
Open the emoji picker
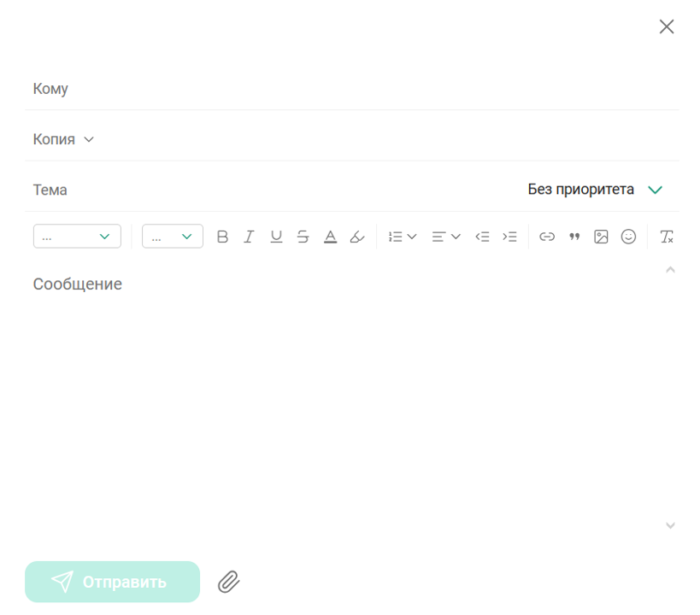[x=628, y=237]
